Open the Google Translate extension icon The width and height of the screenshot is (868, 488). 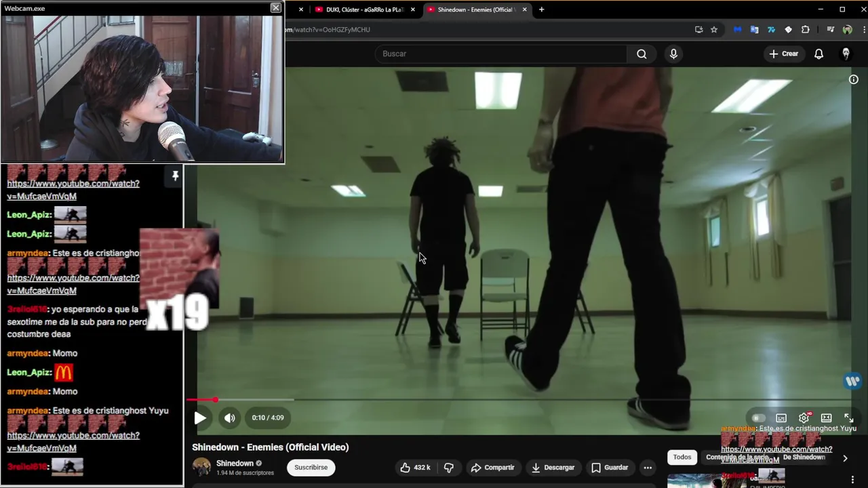tap(754, 30)
